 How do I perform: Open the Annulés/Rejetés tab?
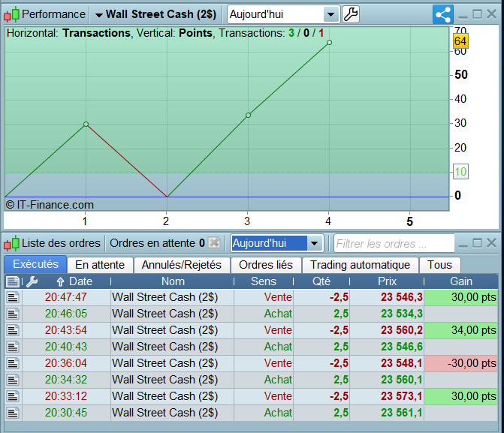[x=182, y=265]
